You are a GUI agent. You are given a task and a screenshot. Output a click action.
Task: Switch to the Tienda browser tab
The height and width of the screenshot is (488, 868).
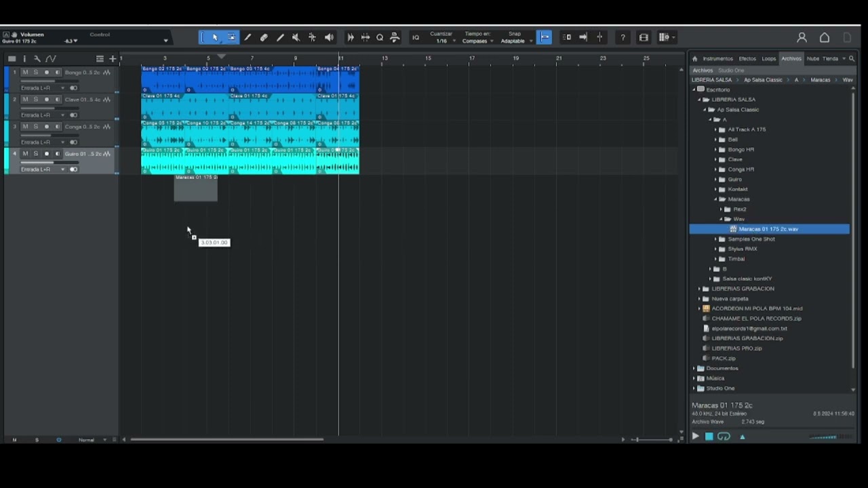[830, 59]
